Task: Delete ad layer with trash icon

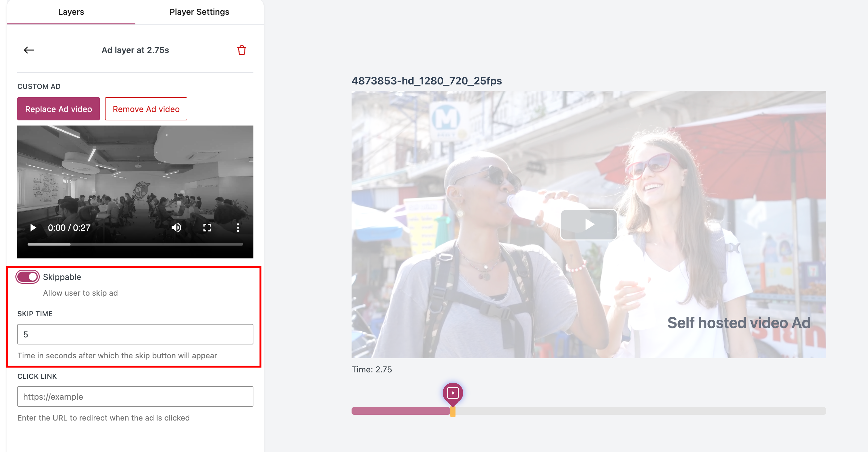Action: click(x=242, y=50)
